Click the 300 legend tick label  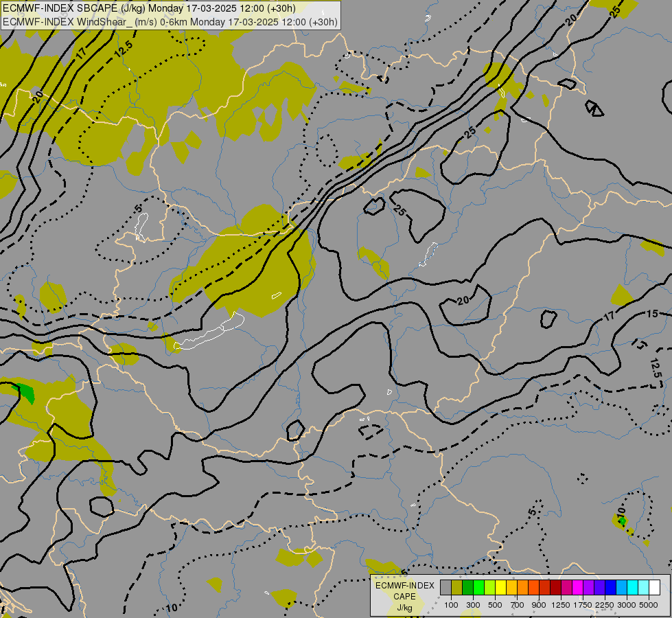(473, 605)
